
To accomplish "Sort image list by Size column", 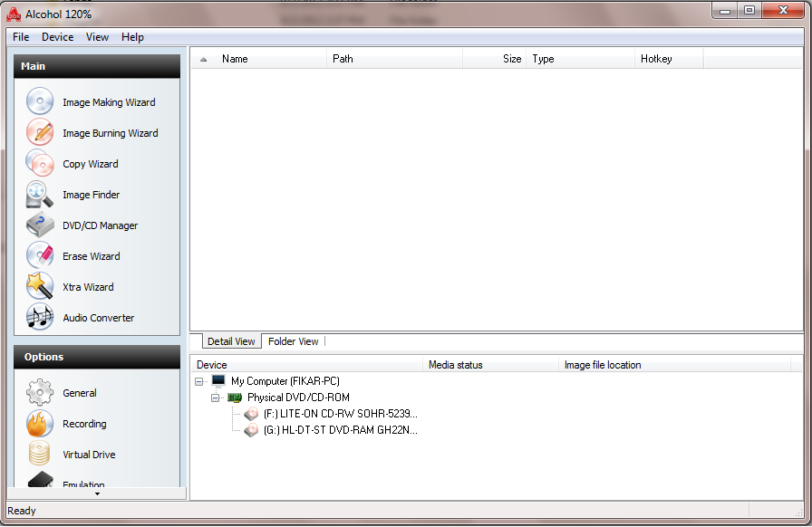I will [x=495, y=59].
